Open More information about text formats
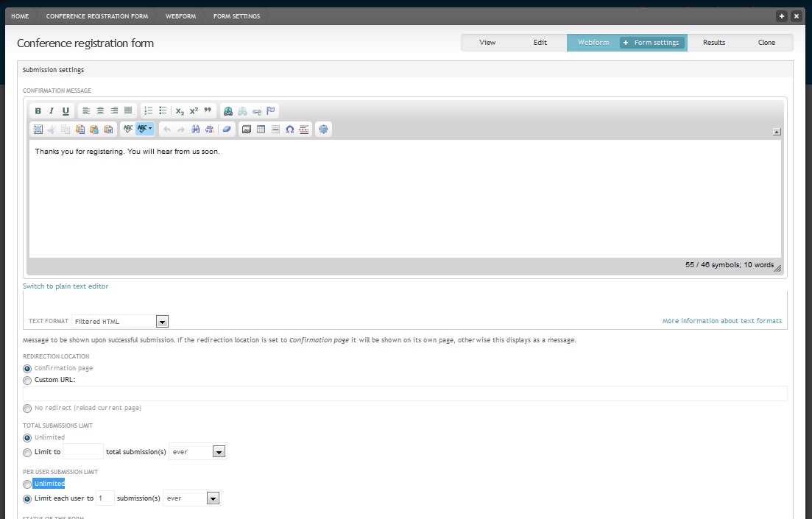This screenshot has height=519, width=812. 722,321
